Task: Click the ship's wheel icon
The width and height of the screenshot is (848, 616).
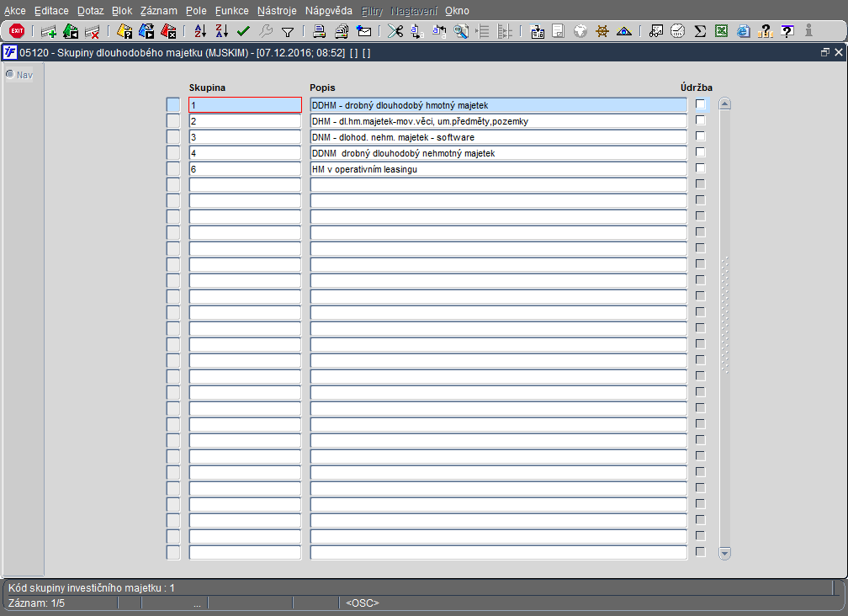Action: coord(602,31)
